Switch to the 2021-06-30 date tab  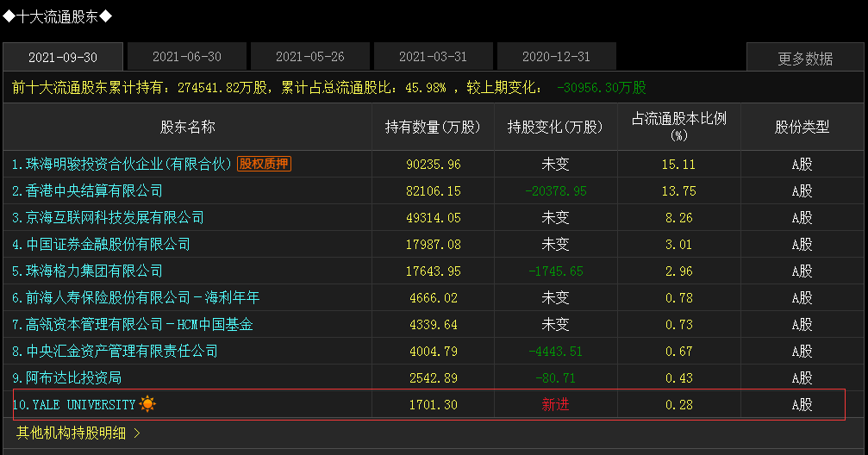point(187,57)
